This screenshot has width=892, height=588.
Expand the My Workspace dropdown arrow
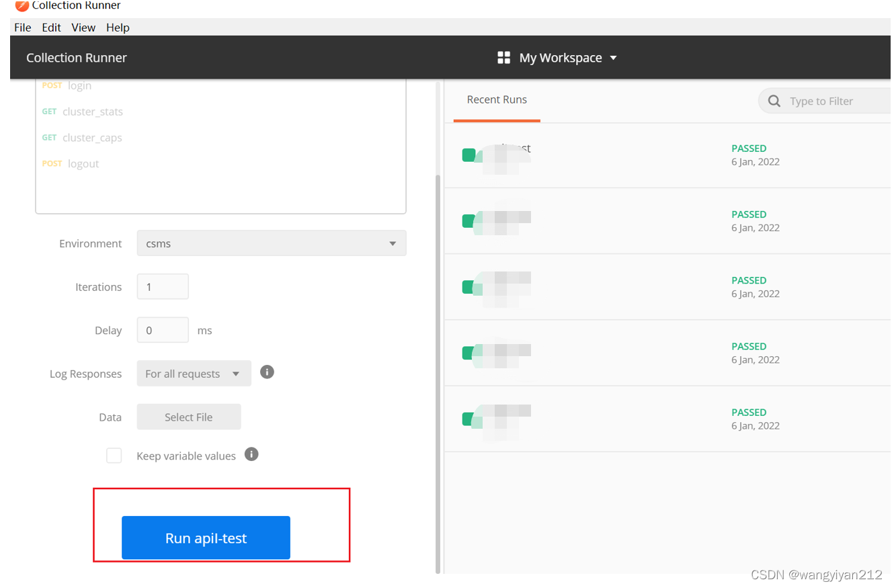click(613, 58)
